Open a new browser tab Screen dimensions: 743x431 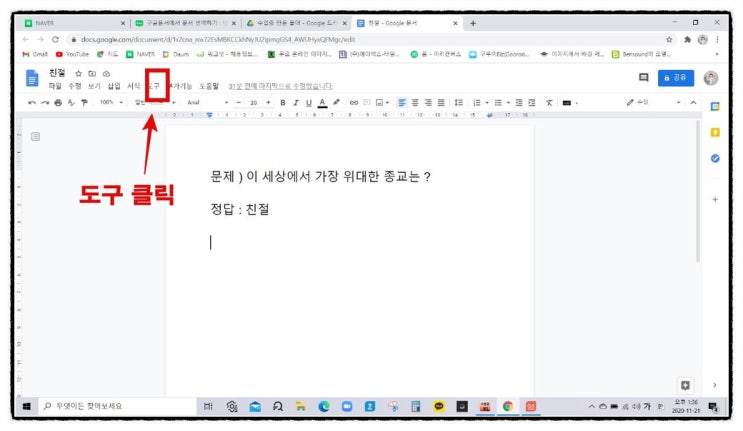(473, 23)
